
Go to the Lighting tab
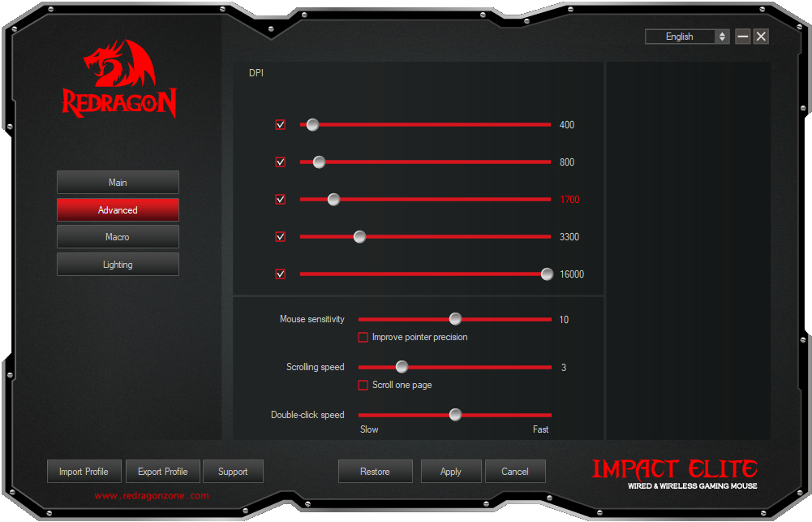point(118,265)
